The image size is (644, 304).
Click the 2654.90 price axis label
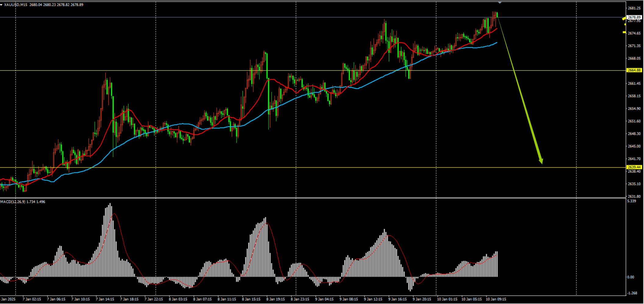tap(634, 109)
